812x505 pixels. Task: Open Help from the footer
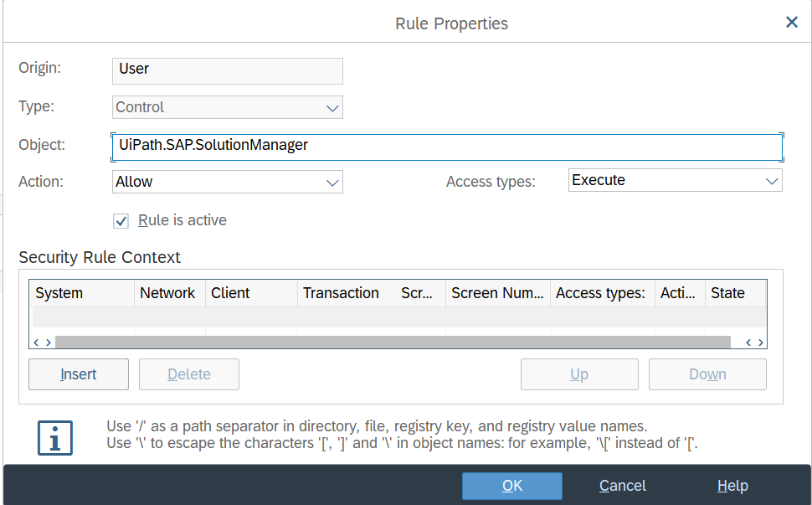(732, 486)
